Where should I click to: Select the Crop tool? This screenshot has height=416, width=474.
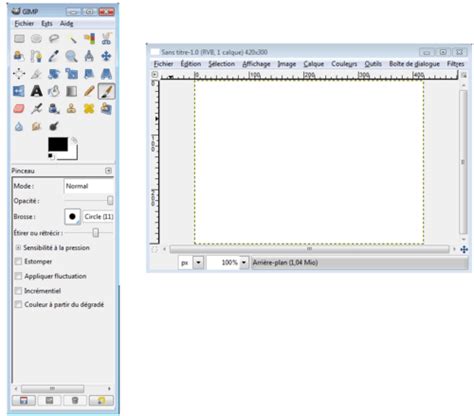[x=36, y=73]
